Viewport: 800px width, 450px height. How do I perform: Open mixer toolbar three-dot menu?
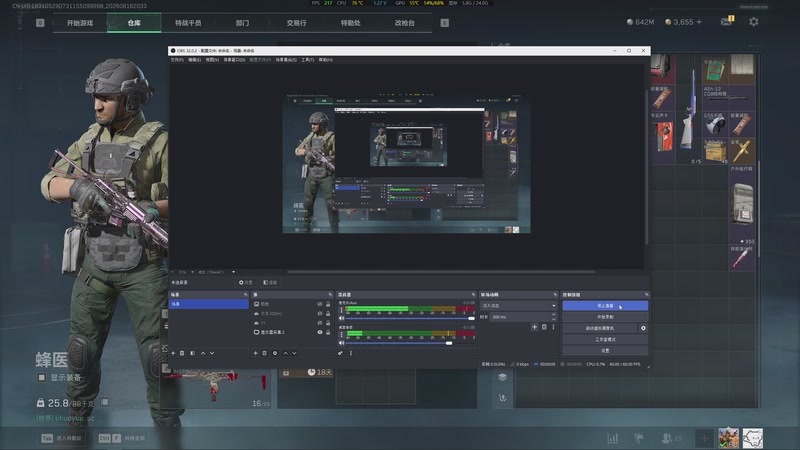tap(351, 353)
